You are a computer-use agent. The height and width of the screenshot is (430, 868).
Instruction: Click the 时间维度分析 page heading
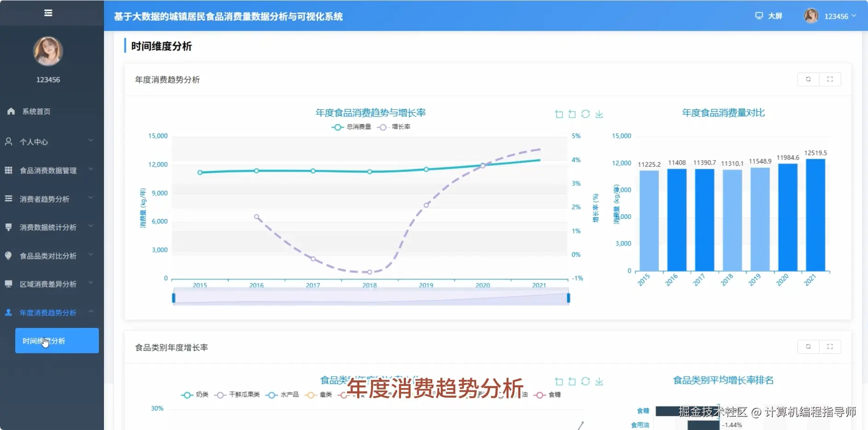click(161, 46)
